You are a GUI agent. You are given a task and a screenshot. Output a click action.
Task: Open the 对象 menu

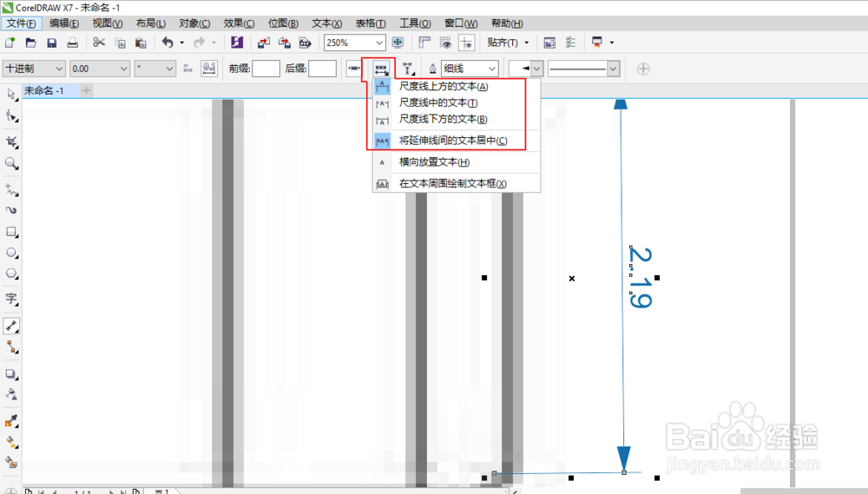[194, 23]
